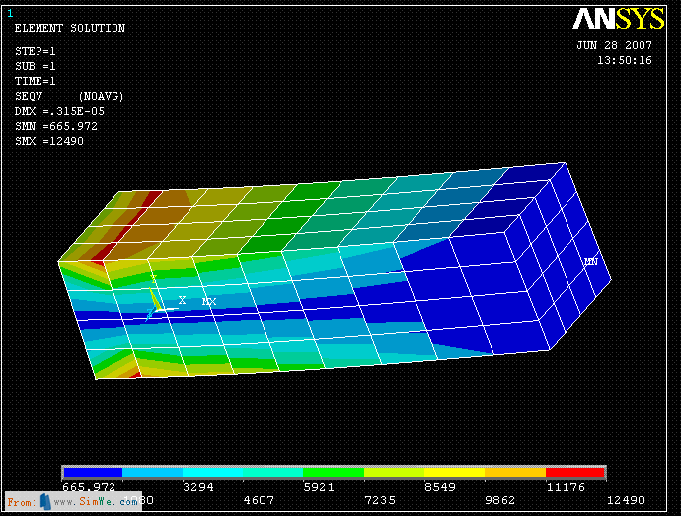Click the coordinate triad at the model origin
This screenshot has height=516, width=690.
(x=155, y=300)
